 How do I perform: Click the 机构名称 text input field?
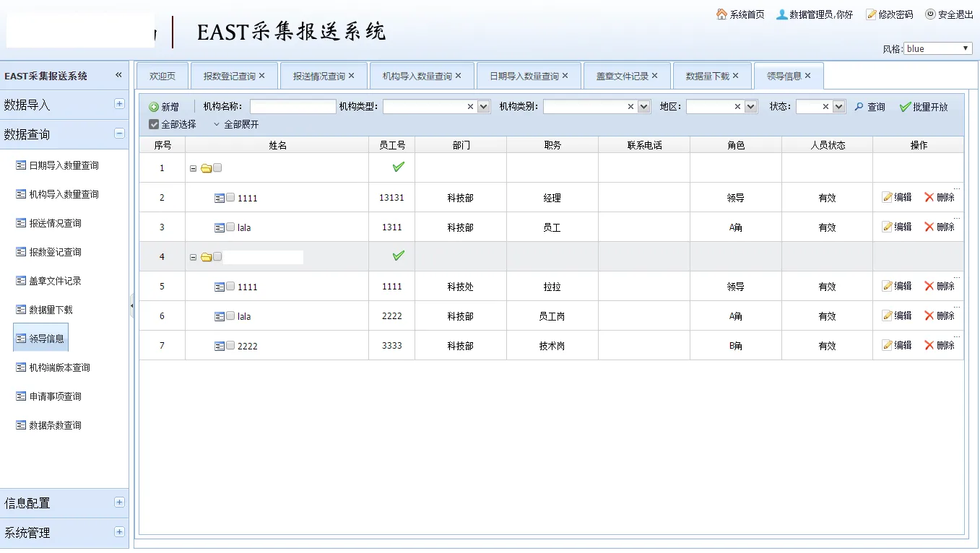pos(292,107)
